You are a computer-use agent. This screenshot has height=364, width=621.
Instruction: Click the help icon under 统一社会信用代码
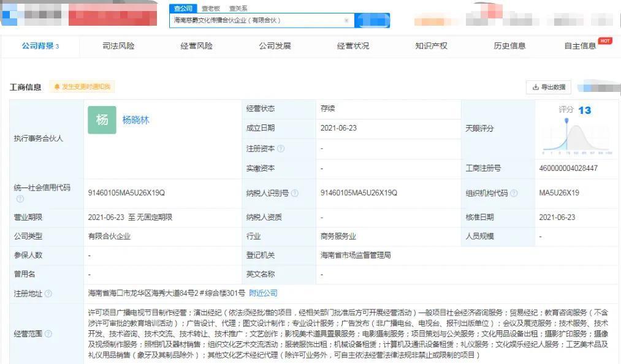click(x=20, y=199)
